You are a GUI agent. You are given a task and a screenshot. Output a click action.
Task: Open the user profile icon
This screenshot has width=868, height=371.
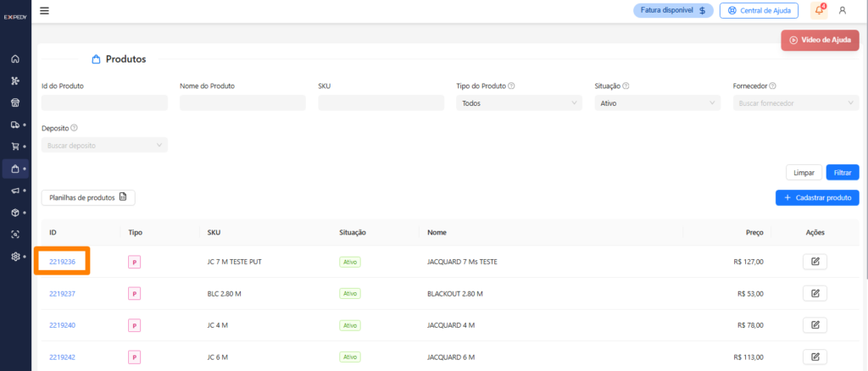(x=843, y=10)
